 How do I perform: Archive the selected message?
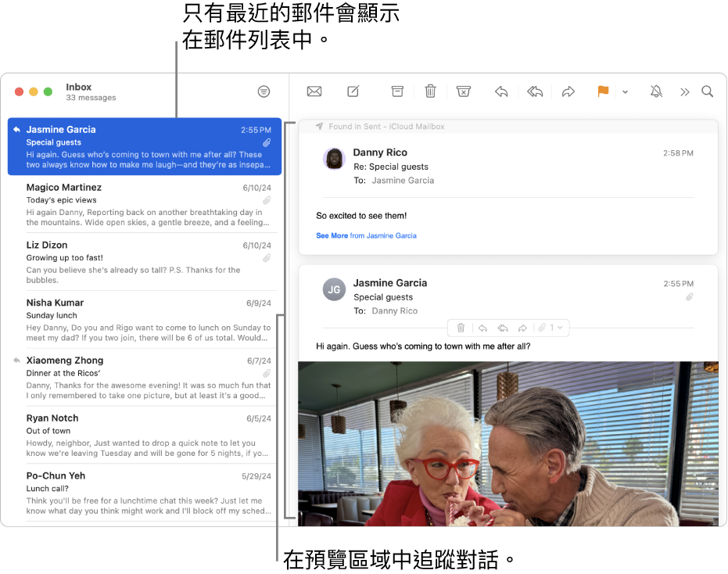click(397, 91)
